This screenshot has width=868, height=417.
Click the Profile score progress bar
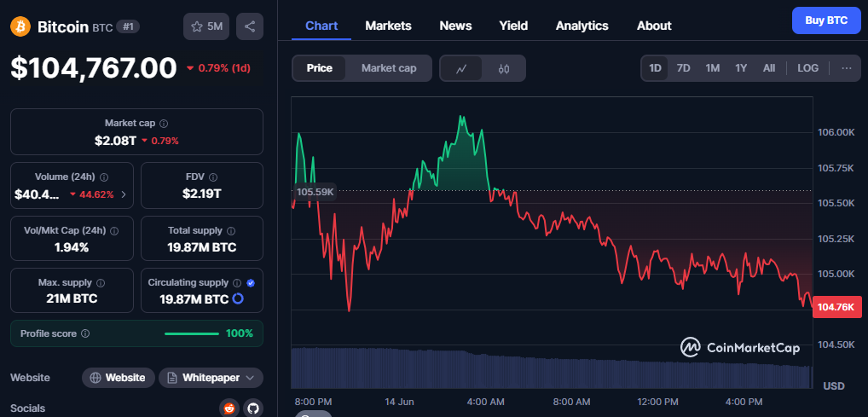192,333
